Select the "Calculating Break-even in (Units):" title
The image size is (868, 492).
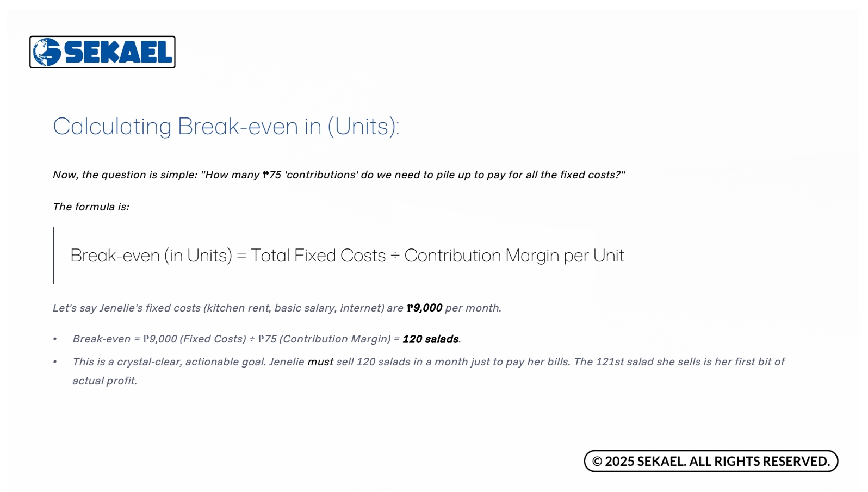pyautogui.click(x=226, y=127)
